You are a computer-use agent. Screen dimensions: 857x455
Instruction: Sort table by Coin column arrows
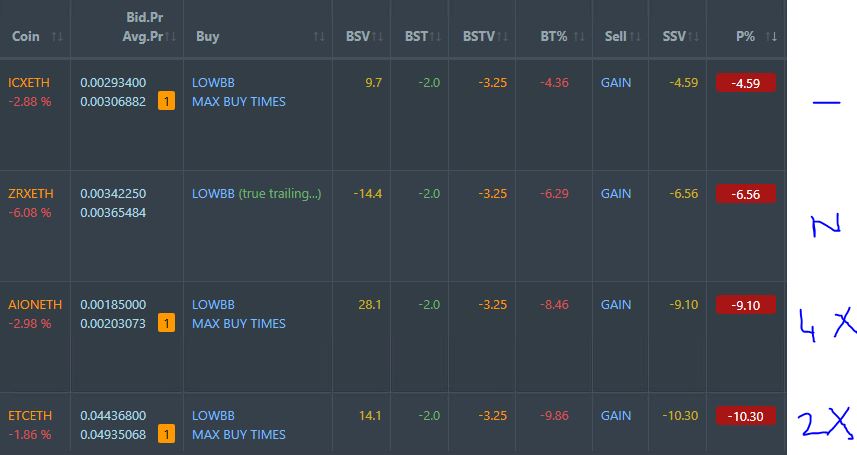tap(57, 37)
